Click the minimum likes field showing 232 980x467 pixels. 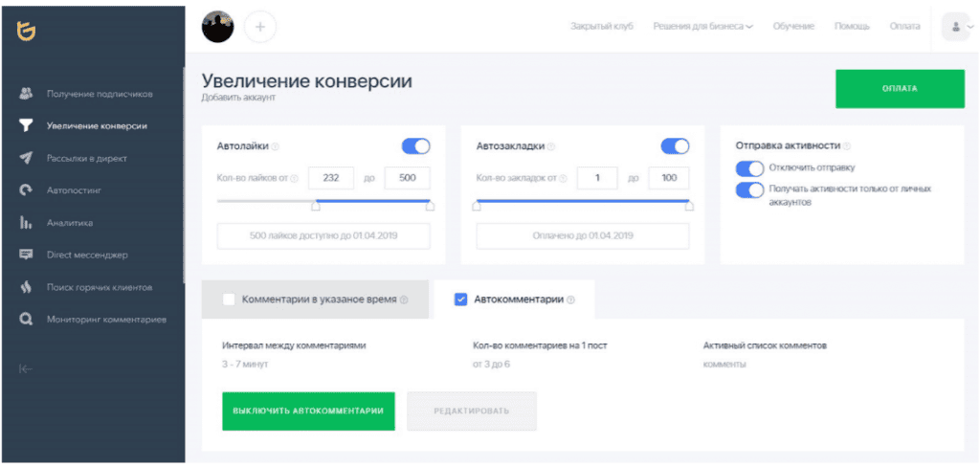(331, 178)
